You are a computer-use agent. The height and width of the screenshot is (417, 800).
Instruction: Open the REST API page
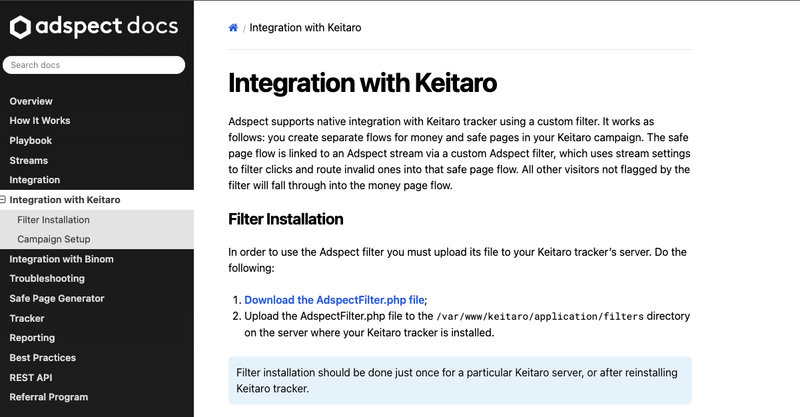pos(31,377)
